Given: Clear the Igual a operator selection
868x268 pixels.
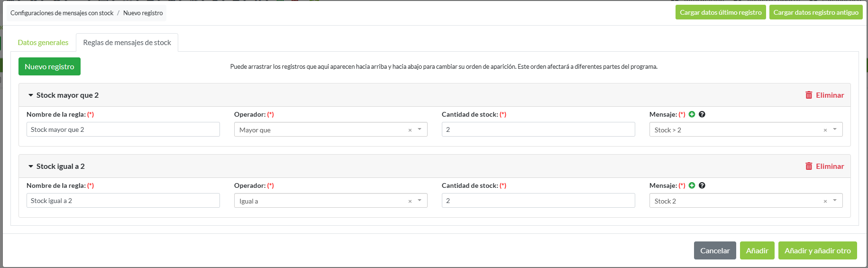Looking at the screenshot, I should point(410,201).
